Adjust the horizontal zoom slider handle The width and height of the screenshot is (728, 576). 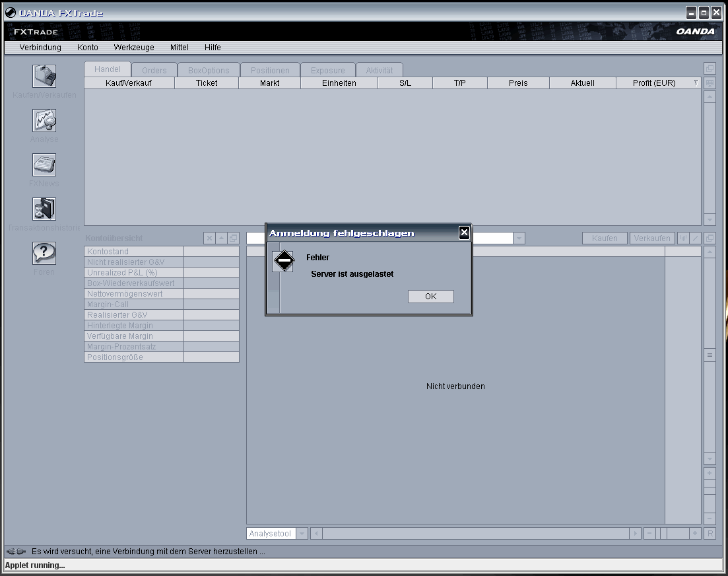tap(664, 533)
